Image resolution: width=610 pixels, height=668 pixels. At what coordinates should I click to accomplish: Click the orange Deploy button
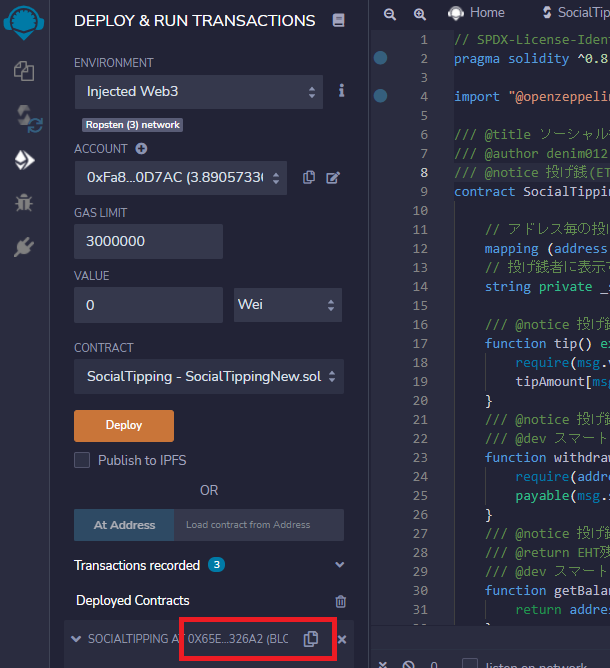[x=124, y=426]
